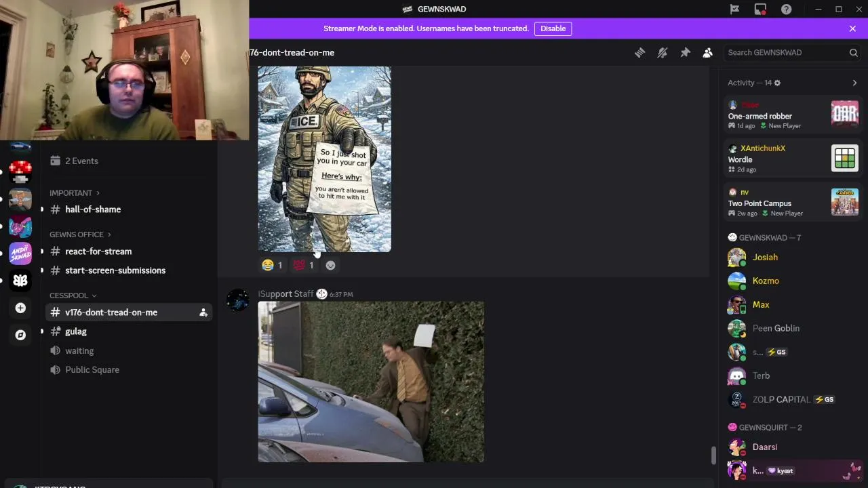Collapse the IMPORTANT category
Viewport: 868px width, 488px height.
[x=74, y=192]
